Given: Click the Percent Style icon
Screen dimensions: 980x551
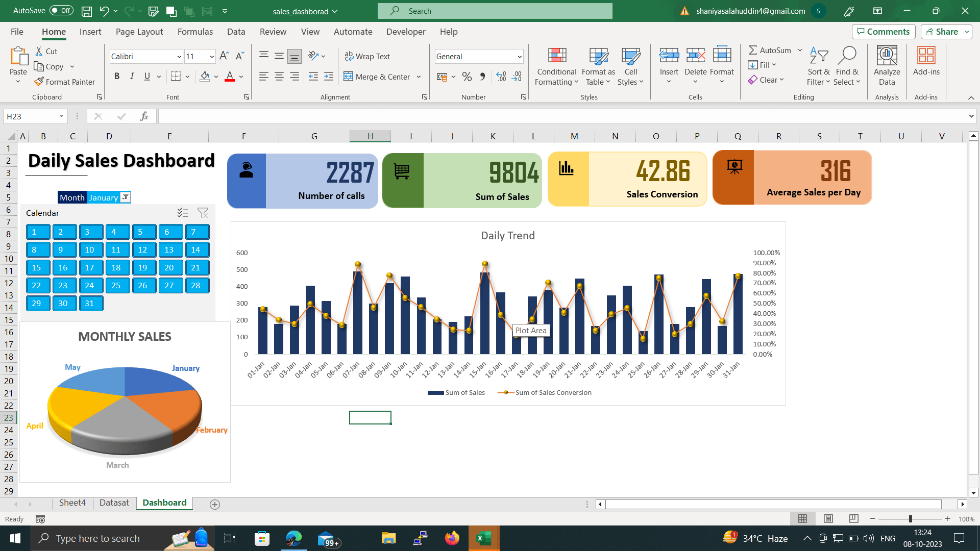Looking at the screenshot, I should (x=467, y=77).
